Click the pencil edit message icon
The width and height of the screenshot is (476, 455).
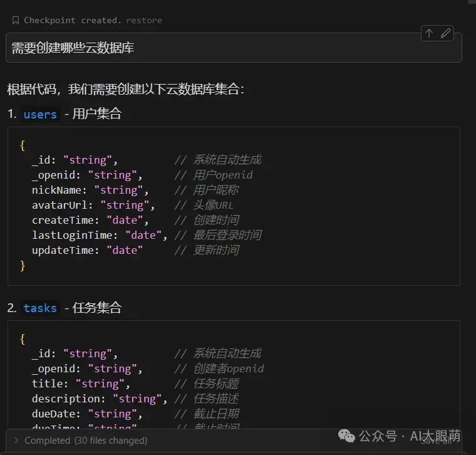point(445,34)
